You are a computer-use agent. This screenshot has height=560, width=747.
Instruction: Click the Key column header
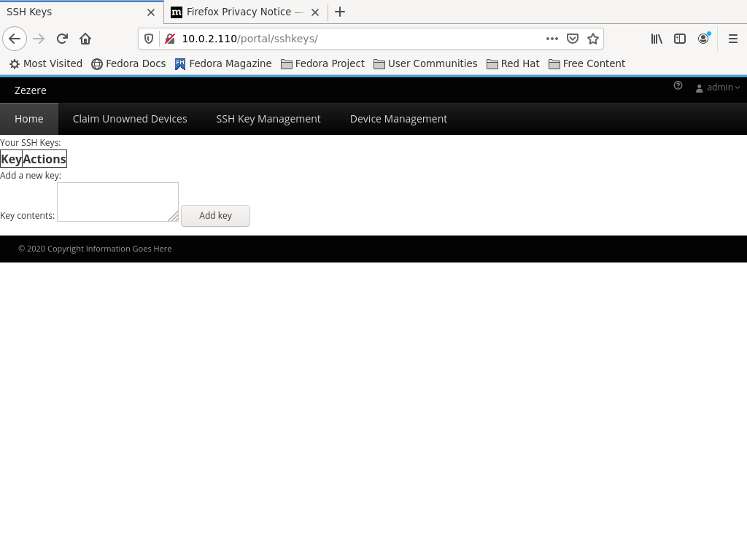(x=12, y=159)
